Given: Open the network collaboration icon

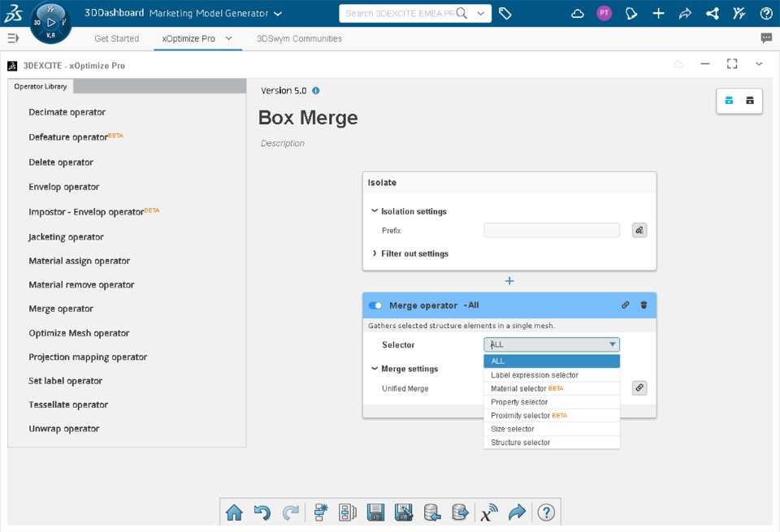Looking at the screenshot, I should click(713, 14).
